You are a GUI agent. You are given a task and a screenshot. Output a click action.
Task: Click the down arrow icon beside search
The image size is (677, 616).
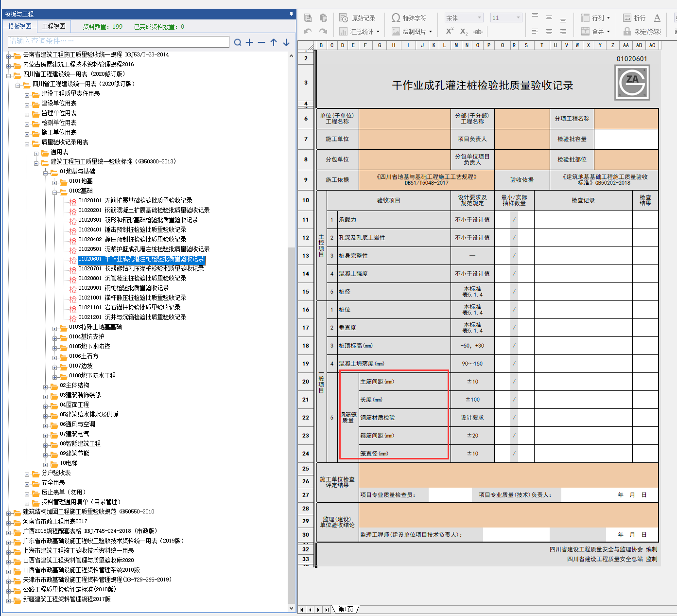[286, 42]
